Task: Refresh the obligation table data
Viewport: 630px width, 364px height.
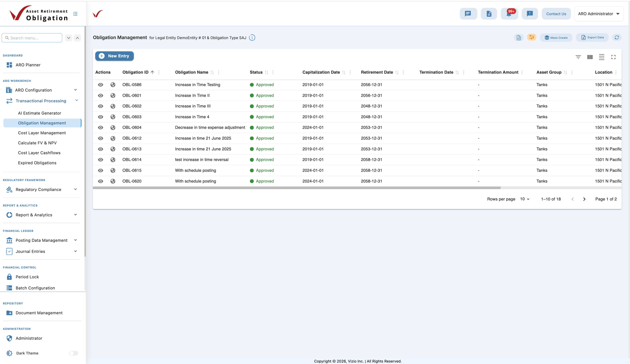Action: (x=617, y=37)
